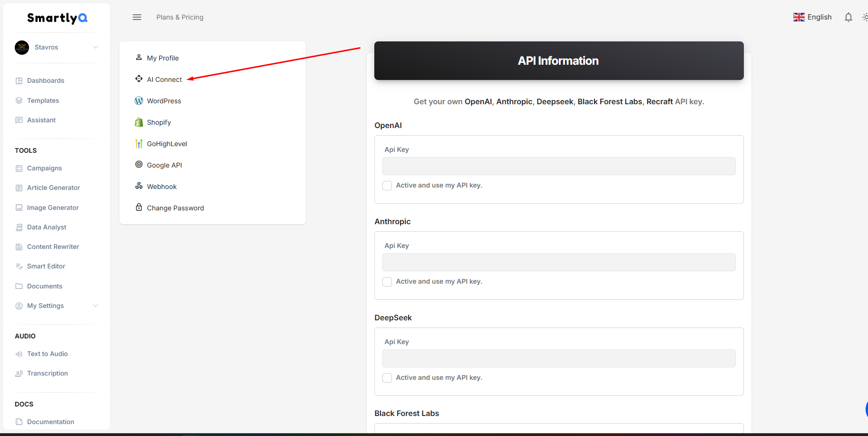
Task: Click the Google API target icon
Action: pos(139,164)
